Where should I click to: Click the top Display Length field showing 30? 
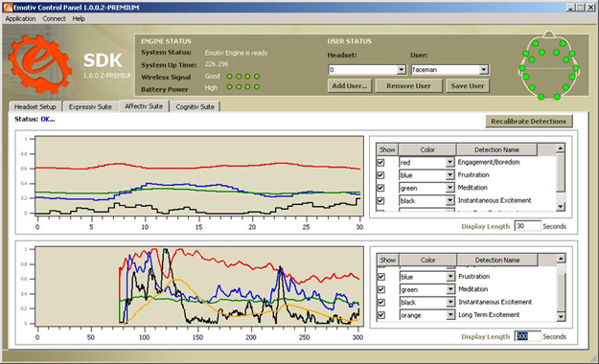pos(527,226)
